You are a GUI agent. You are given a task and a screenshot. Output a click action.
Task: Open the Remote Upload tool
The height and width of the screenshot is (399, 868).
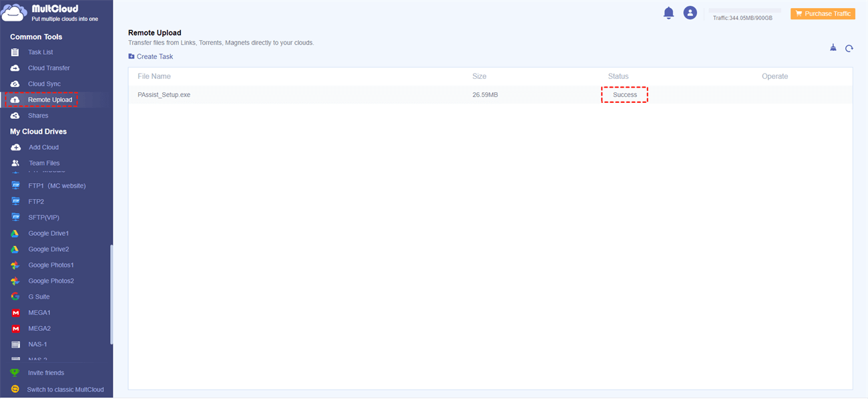[x=48, y=100]
